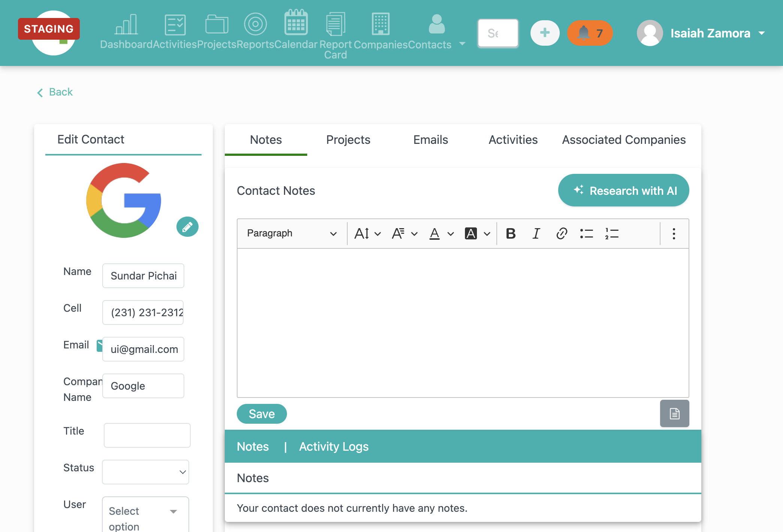Click the empty Title field
This screenshot has height=532, width=783.
point(147,435)
